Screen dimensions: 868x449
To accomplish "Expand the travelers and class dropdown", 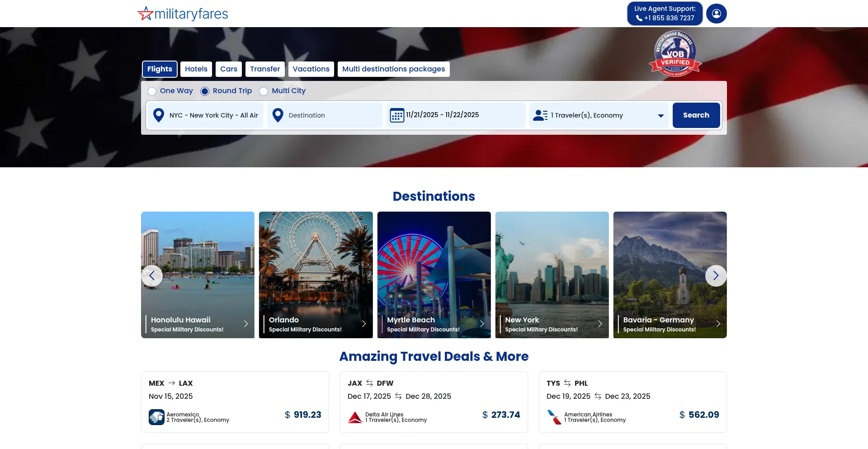I will point(661,116).
